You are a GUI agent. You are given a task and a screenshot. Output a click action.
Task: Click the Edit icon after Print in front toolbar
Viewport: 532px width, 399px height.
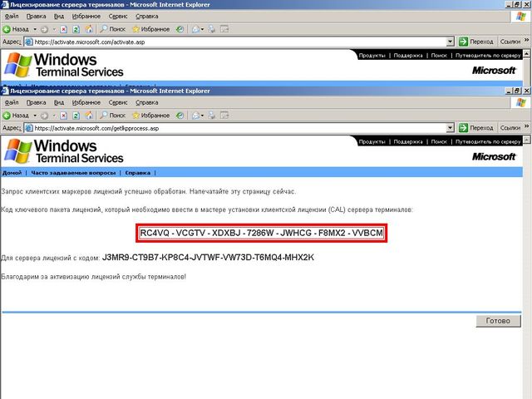coord(224,116)
